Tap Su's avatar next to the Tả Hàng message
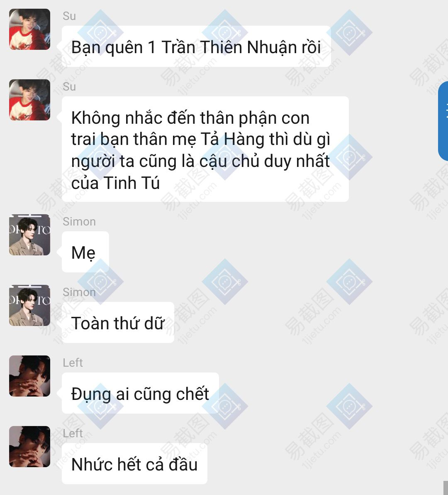Screen dimensions: 448x495 pyautogui.click(x=29, y=100)
